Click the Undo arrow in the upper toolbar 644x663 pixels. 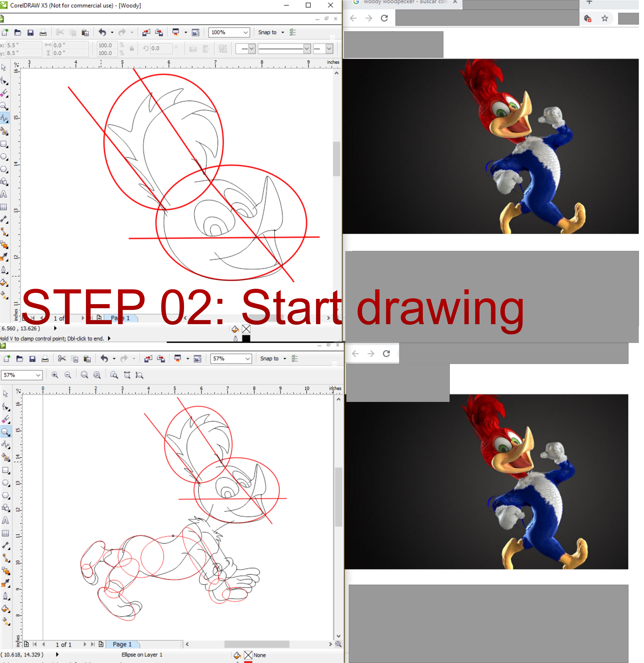tap(102, 32)
